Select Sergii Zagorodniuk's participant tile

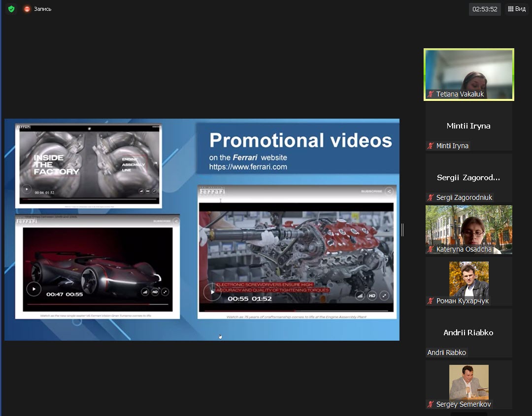pos(469,178)
